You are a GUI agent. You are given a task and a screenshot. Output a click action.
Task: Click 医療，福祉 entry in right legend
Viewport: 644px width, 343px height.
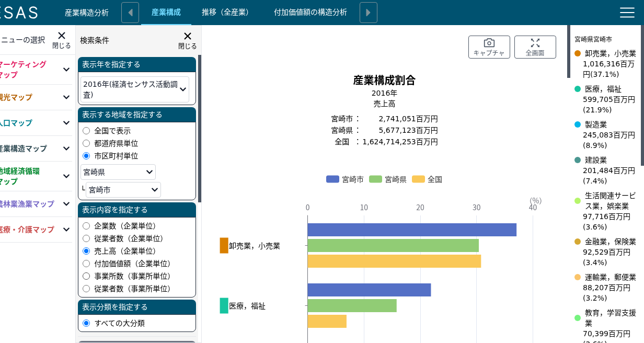[605, 99]
